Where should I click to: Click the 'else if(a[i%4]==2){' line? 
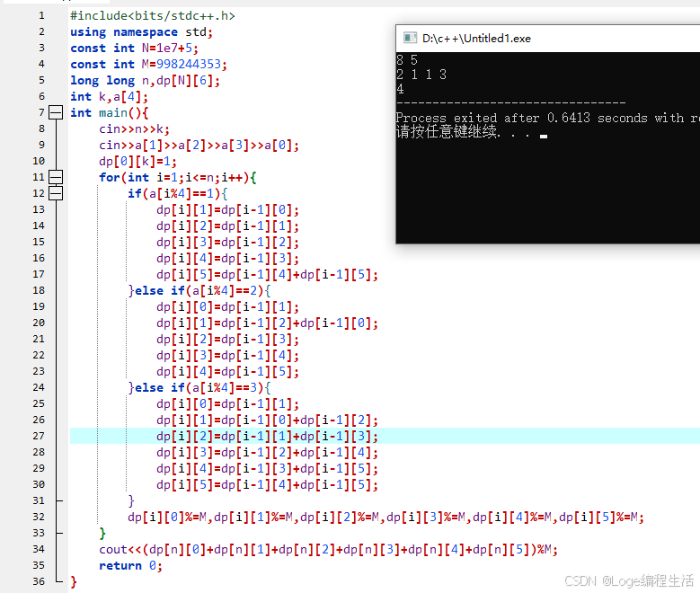(x=203, y=291)
